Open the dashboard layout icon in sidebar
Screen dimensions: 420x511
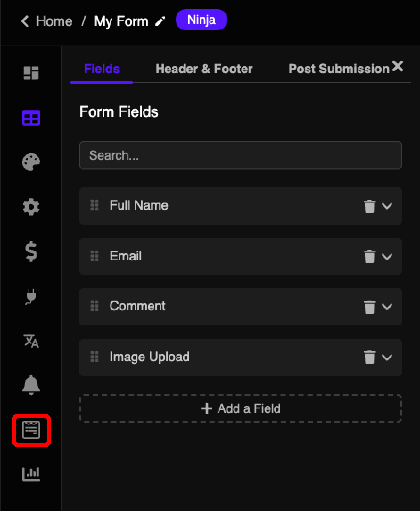point(31,73)
